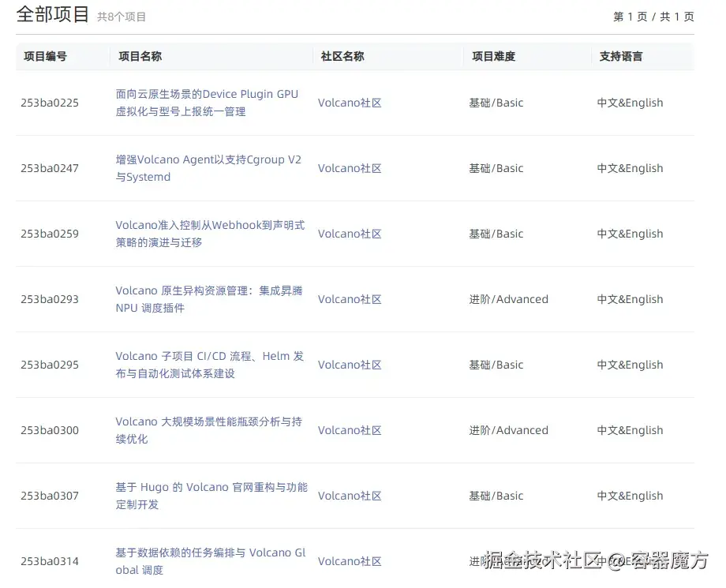Click the 项目编号 column header
The height and width of the screenshot is (588, 726).
pos(46,57)
